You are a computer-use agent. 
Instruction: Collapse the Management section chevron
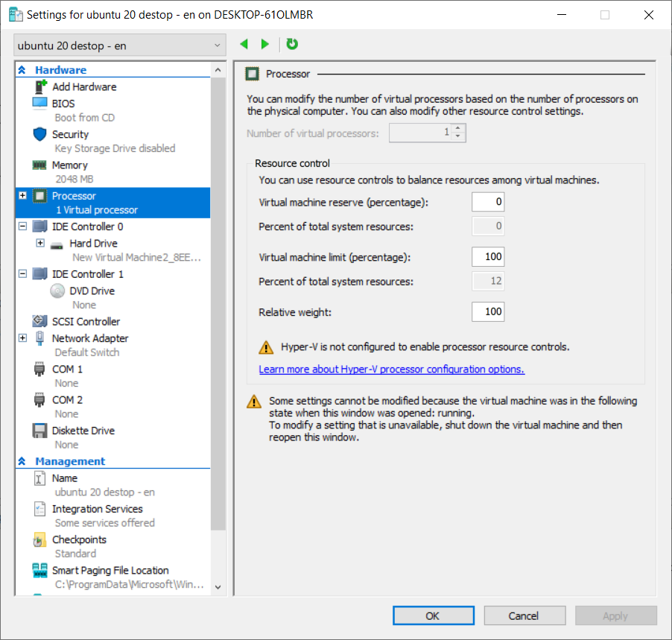point(22,461)
